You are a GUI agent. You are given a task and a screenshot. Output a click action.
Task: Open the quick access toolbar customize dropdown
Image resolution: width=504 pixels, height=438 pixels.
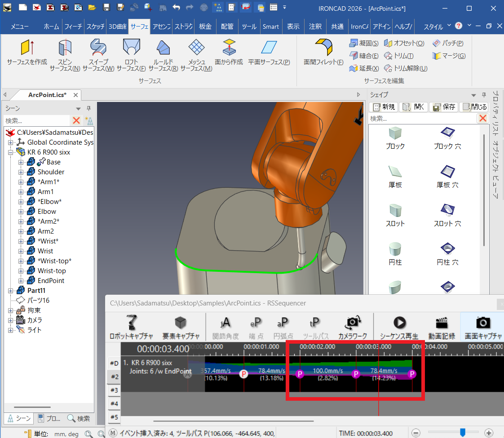click(284, 7)
